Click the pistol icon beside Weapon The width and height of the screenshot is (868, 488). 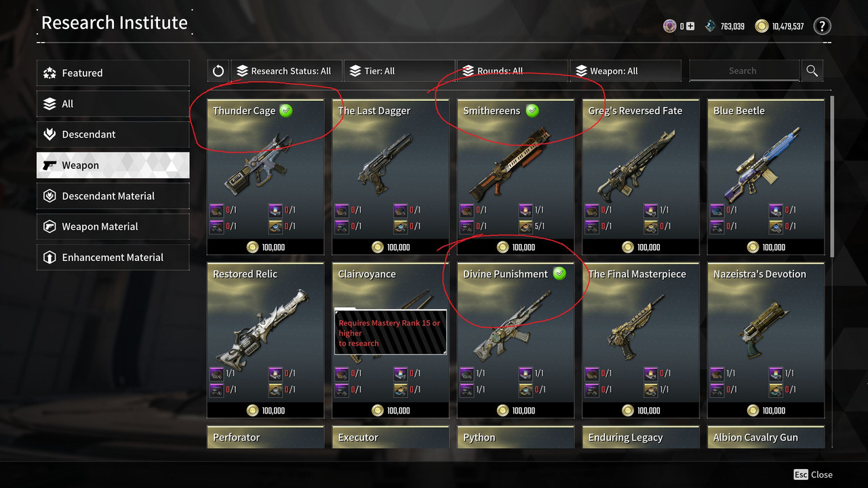50,165
